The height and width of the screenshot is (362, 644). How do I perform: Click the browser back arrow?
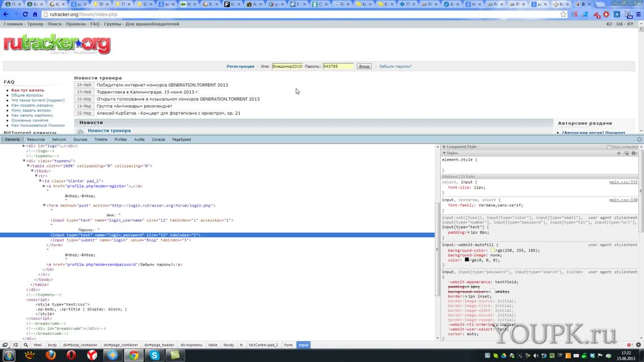pyautogui.click(x=6, y=14)
